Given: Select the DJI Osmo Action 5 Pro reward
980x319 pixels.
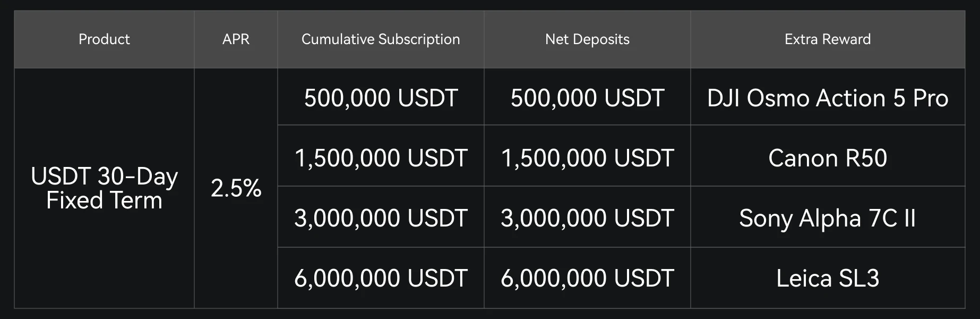Looking at the screenshot, I should (828, 98).
